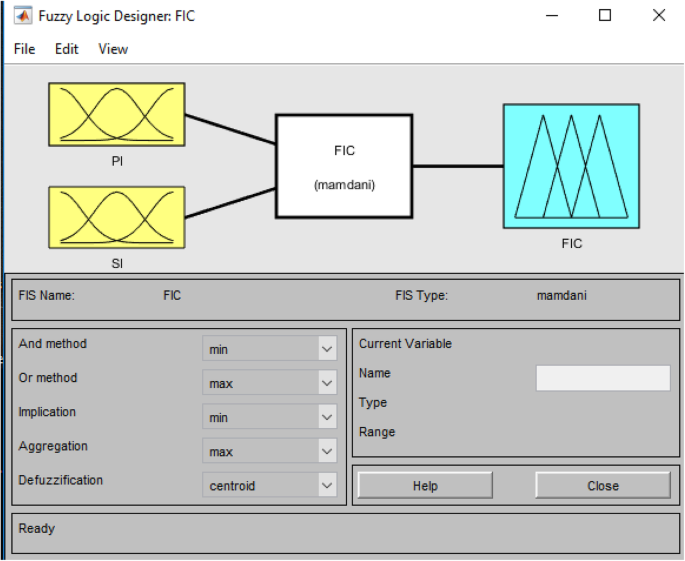Open the And method dropdown

tap(270, 349)
